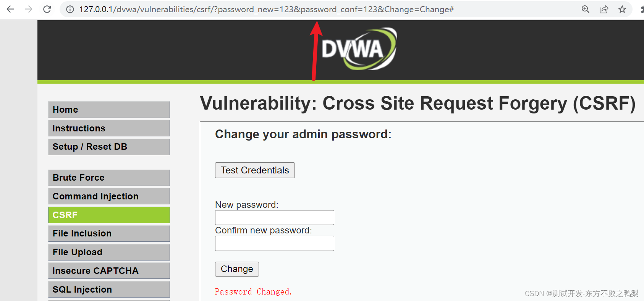Click the browser back navigation icon
The width and height of the screenshot is (644, 301).
pos(10,9)
